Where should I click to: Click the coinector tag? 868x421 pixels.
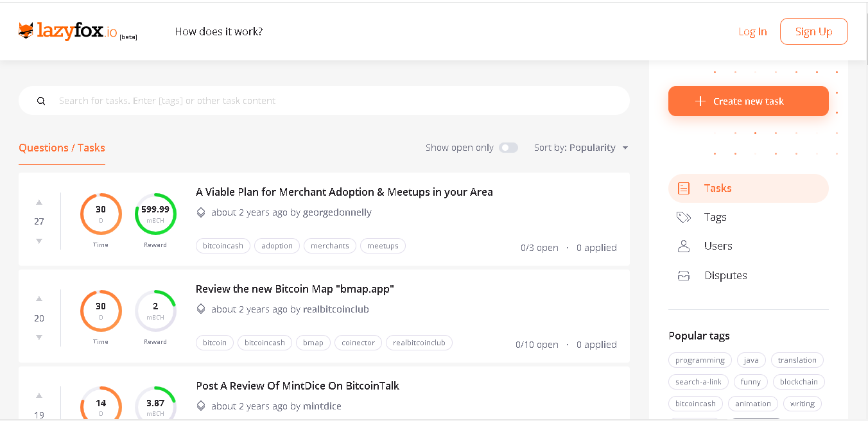click(x=358, y=343)
